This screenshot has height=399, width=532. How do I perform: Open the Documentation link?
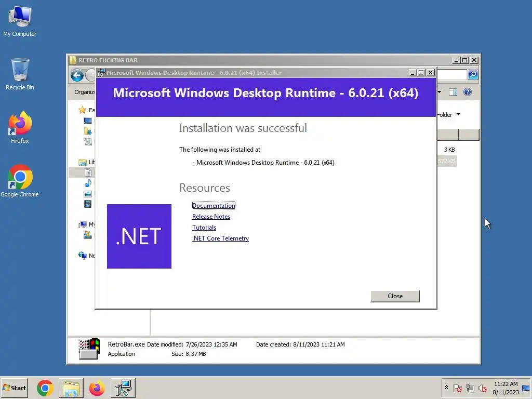(x=214, y=206)
